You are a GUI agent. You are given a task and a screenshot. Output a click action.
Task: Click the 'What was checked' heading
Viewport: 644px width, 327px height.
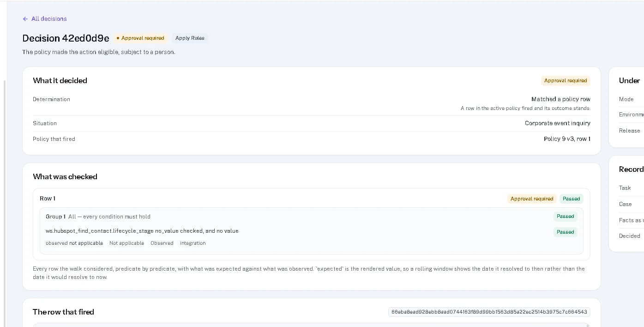65,176
